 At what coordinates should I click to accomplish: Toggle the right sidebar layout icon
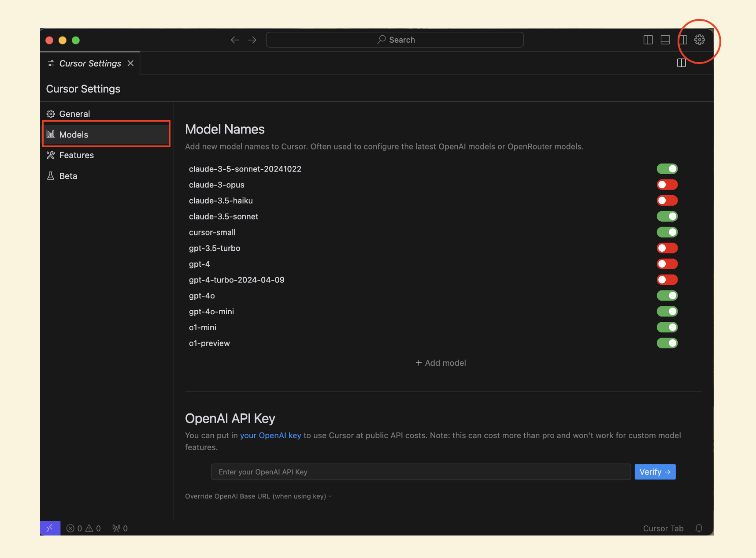point(682,40)
